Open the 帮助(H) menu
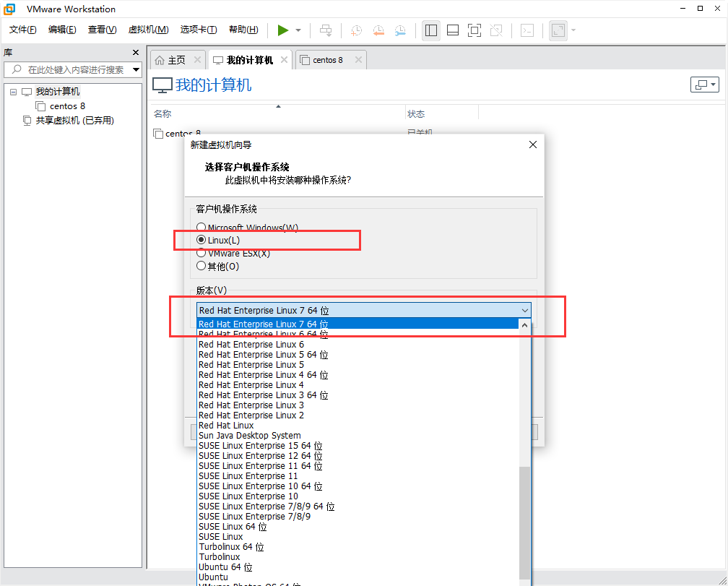Viewport: 728px width, 586px height. 244,30
